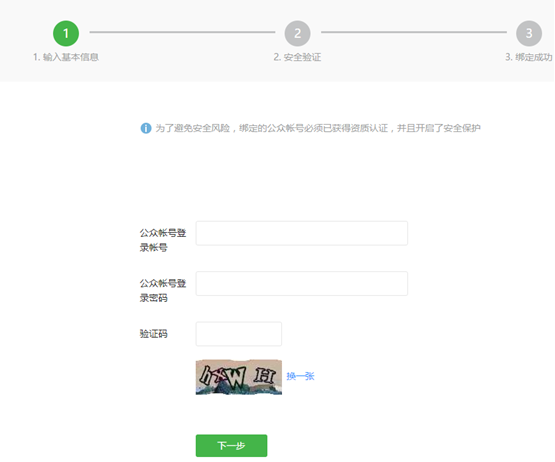Focus the 公众帐号登录密码 input field

[302, 284]
